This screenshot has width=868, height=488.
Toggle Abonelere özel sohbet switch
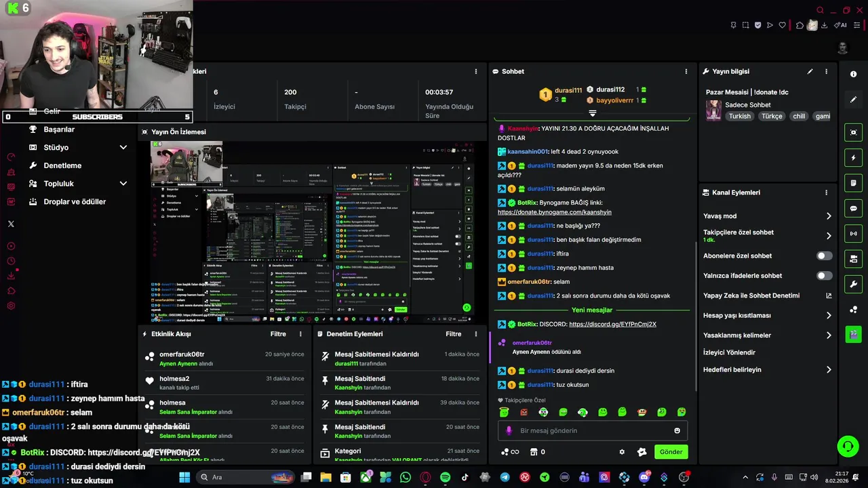[824, 256]
